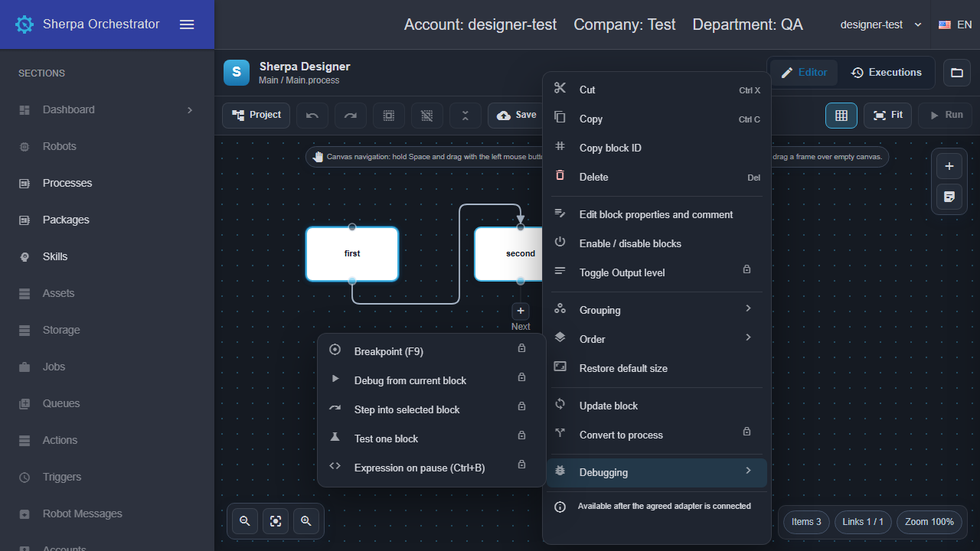Open the hamburger menu next to Sherpa Orchestrator
Viewport: 980px width, 551px height.
click(187, 24)
